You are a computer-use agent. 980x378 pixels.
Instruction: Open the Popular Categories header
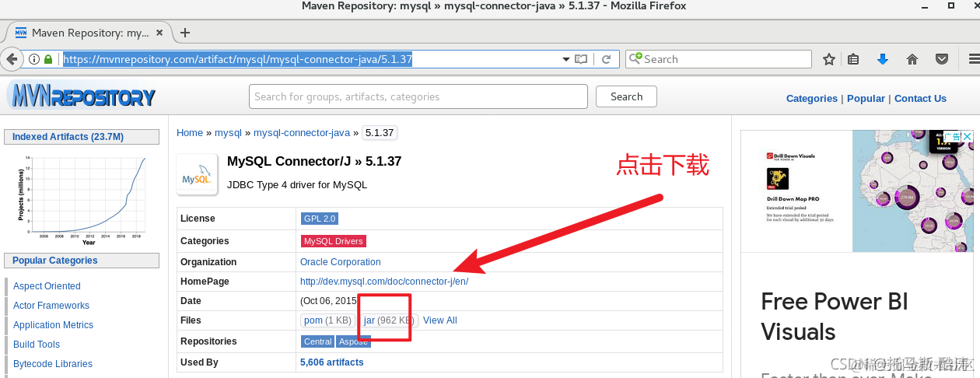[82, 261]
